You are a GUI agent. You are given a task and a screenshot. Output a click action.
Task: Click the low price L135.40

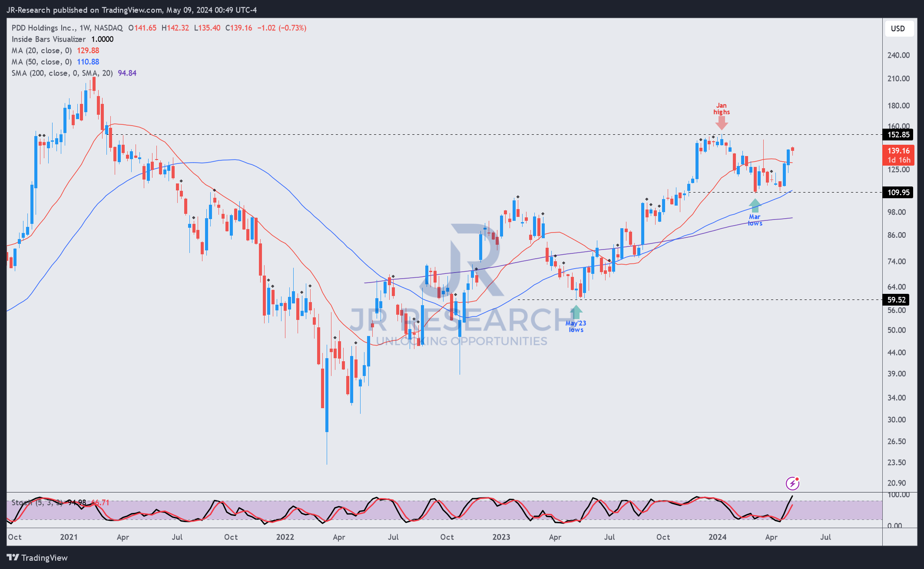[x=207, y=28]
